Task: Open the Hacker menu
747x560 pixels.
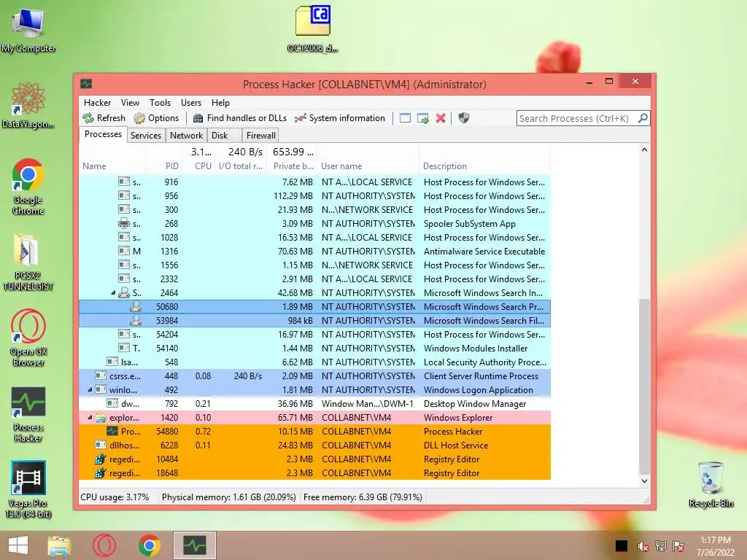Action: click(x=97, y=103)
